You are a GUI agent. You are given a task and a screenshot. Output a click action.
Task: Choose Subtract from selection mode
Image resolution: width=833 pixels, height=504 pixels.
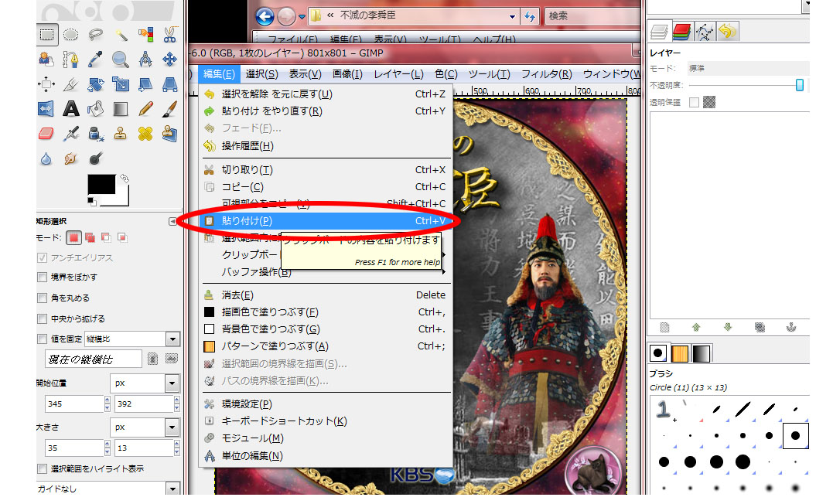106,237
